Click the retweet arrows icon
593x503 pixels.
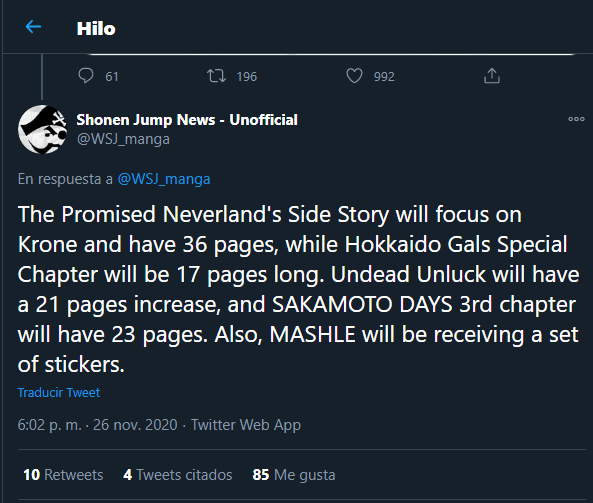coord(216,76)
